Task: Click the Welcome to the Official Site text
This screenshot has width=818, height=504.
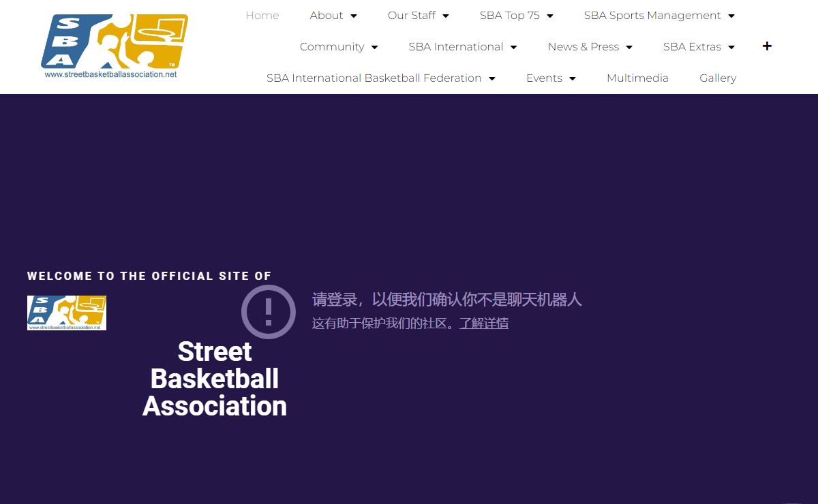Action: tap(149, 276)
